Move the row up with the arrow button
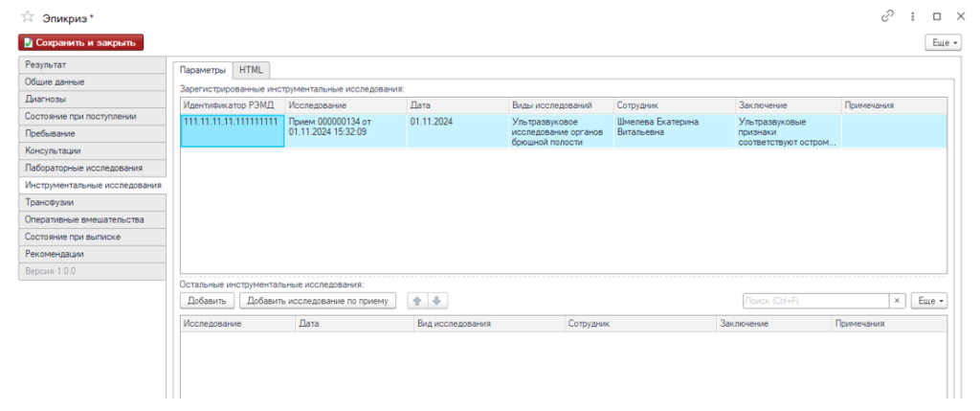Screen dimensions: 980x411 click(417, 301)
